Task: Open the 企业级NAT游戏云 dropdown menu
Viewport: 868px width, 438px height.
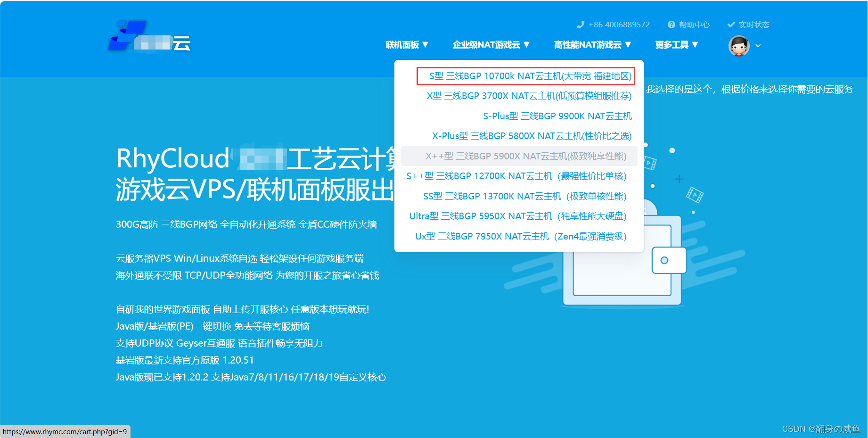Action: (491, 45)
